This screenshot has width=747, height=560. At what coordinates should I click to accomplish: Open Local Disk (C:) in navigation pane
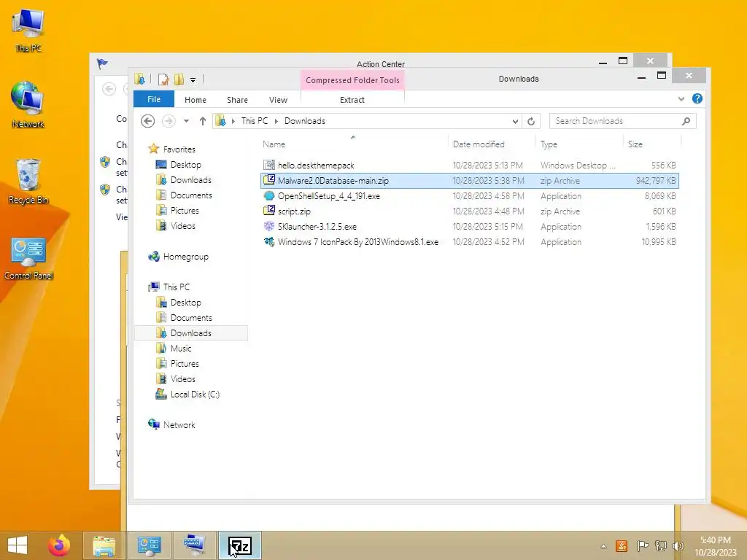click(195, 394)
